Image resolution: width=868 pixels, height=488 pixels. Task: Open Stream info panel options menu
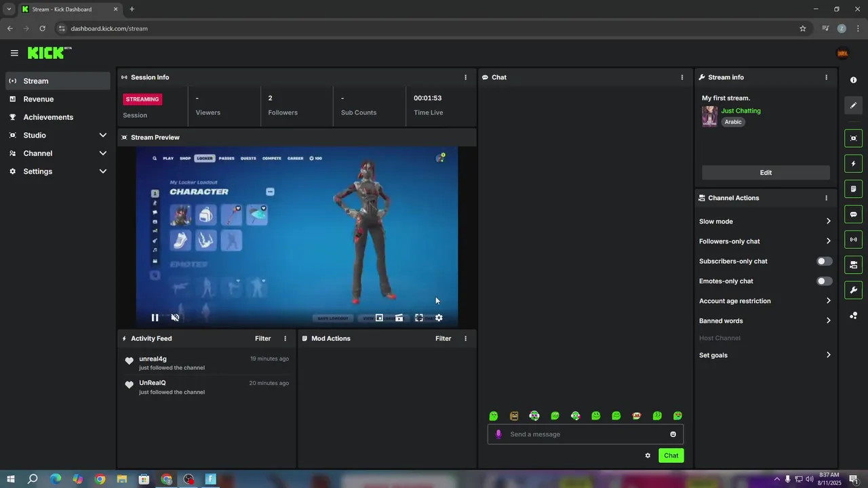point(826,77)
